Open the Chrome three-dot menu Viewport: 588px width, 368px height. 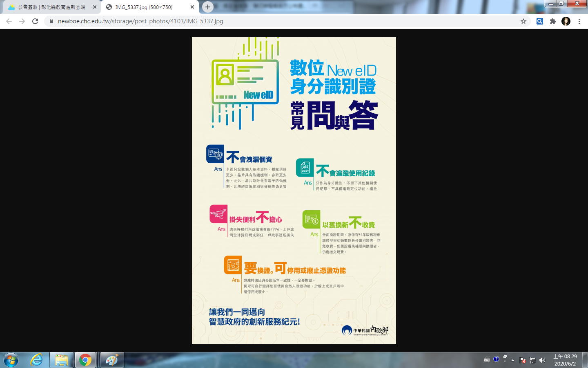pos(579,21)
